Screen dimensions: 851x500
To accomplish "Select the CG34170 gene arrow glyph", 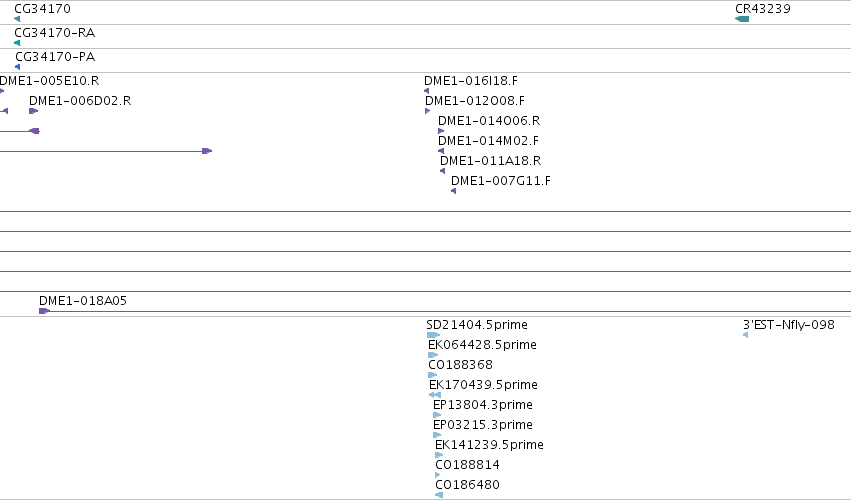I will coord(17,19).
